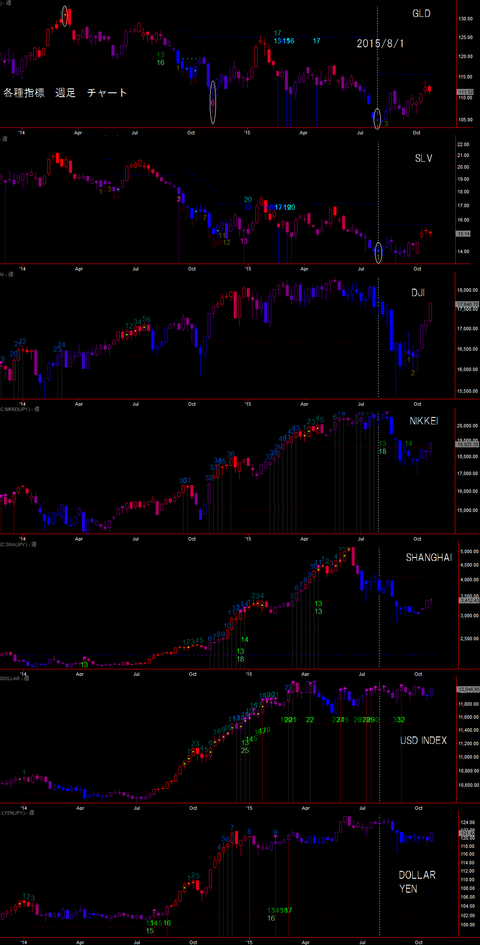Click the 10,600.00 value on USD INDEX axis
Screen dimensions: 480x945
click(x=467, y=785)
